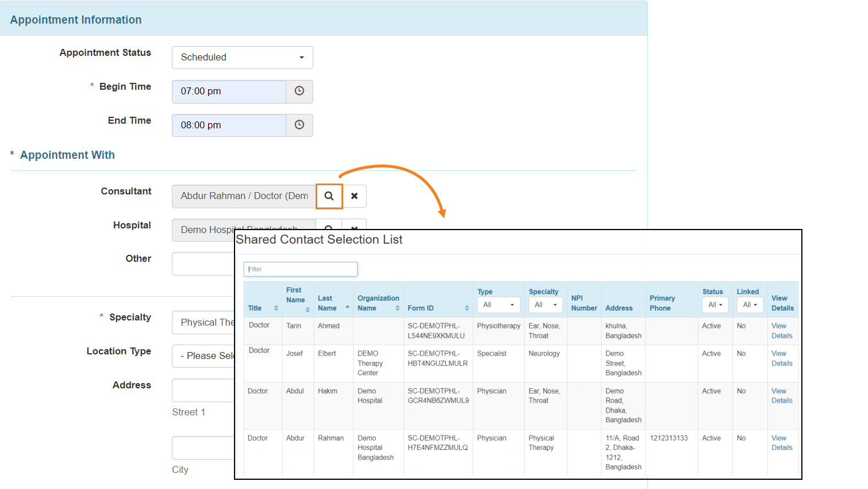Image resolution: width=868 pixels, height=489 pixels.
Task: Open the Location Type dropdown
Action: tap(203, 356)
